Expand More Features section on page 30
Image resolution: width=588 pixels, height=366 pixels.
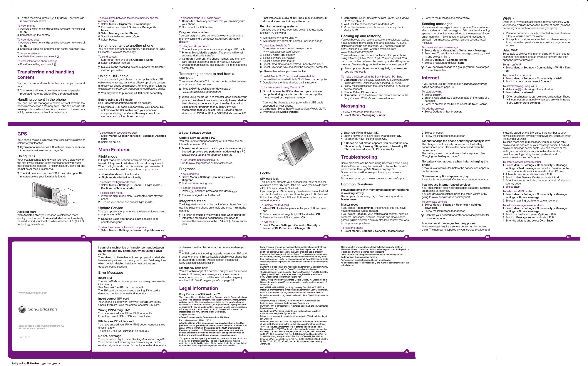(x=116, y=148)
